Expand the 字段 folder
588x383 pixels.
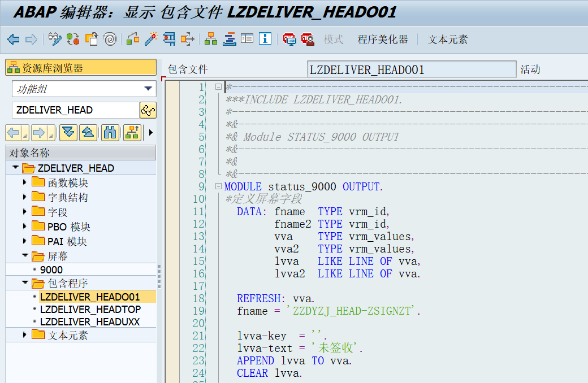[25, 212]
